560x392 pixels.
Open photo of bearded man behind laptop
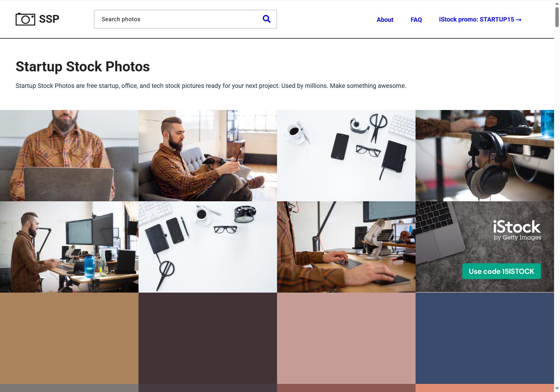click(69, 155)
